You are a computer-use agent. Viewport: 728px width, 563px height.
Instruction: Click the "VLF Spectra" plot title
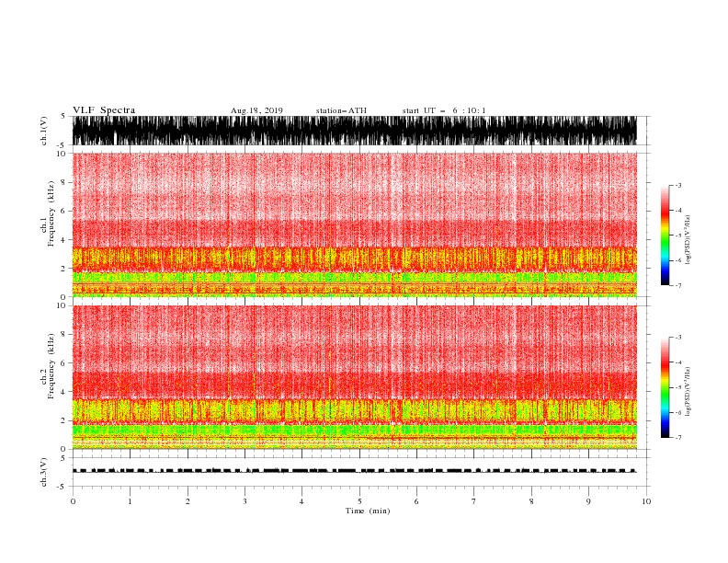(104, 110)
